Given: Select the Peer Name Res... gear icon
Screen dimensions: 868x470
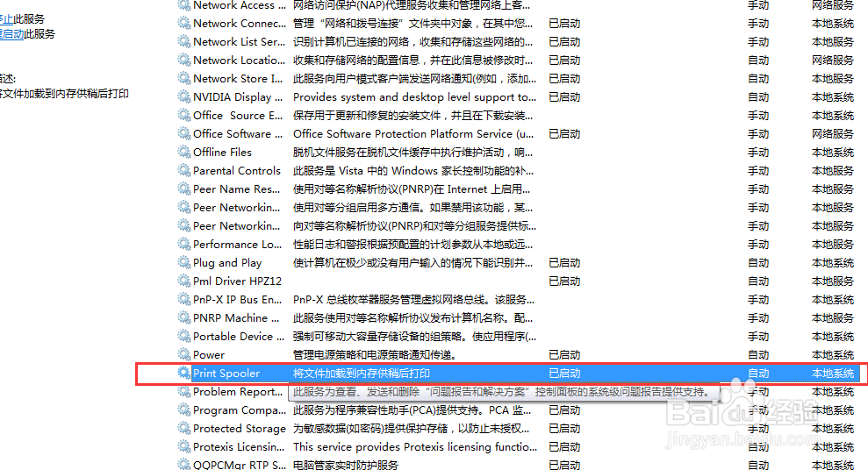Looking at the screenshot, I should click(183, 189).
